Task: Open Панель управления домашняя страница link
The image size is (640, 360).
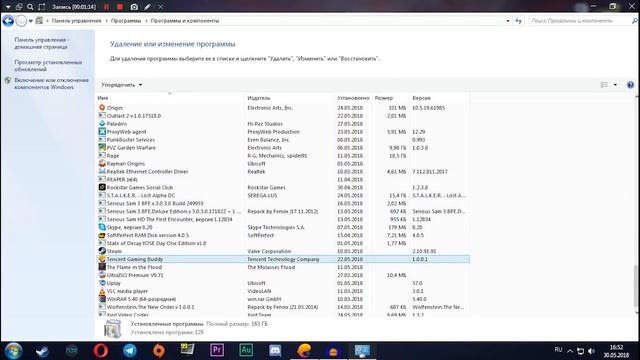Action: point(41,43)
